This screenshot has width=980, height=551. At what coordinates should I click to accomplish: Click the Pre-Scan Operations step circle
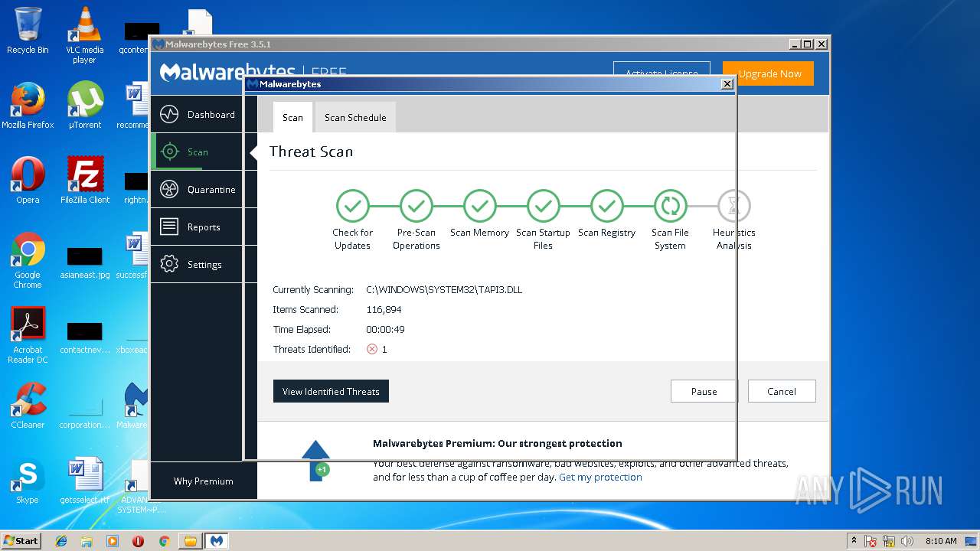[x=416, y=206]
